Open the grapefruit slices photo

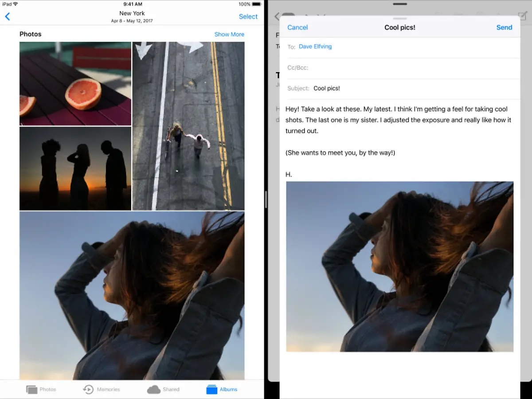(75, 83)
